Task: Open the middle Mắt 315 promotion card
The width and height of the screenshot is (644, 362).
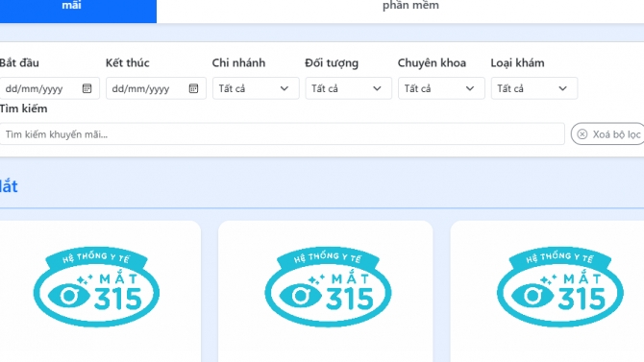Action: click(325, 291)
